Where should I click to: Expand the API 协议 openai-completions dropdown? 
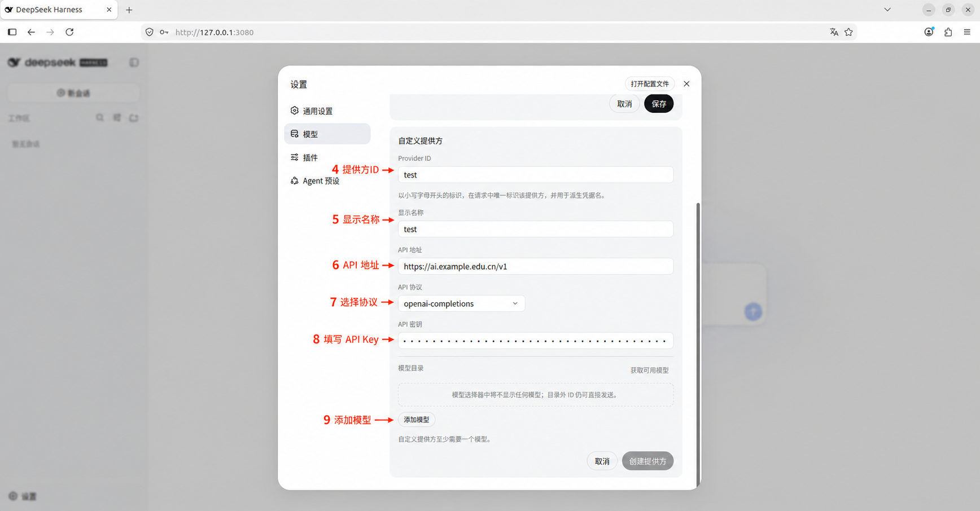pyautogui.click(x=461, y=303)
